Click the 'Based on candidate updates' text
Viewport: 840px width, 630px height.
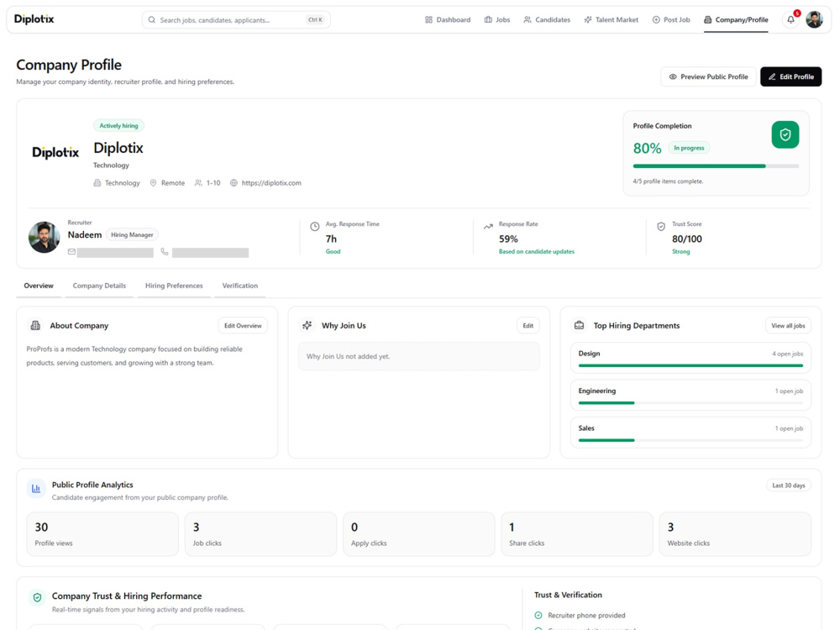536,251
